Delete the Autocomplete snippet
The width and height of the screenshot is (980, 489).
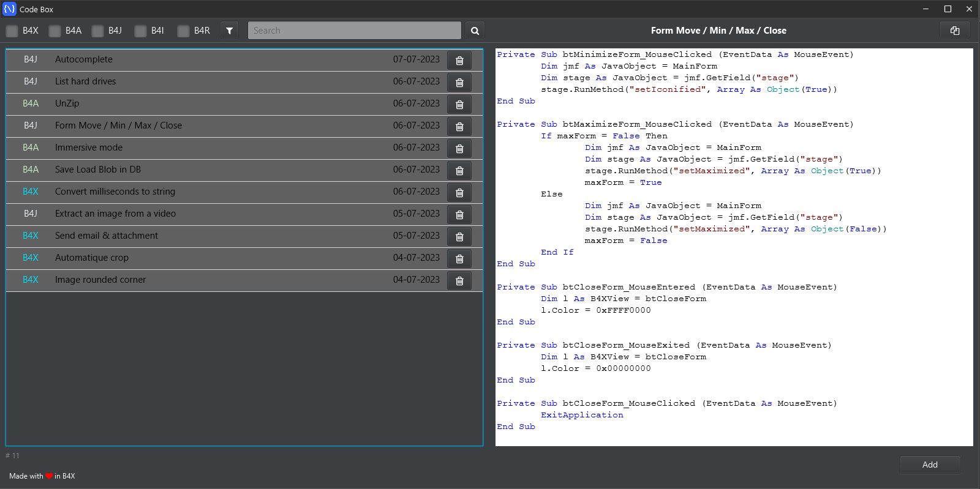[x=459, y=61]
